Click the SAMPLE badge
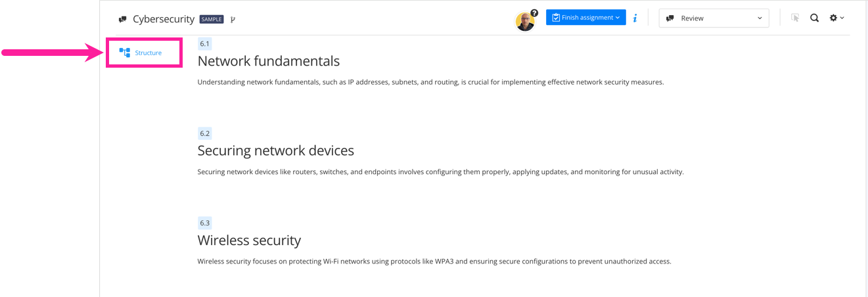Image resolution: width=868 pixels, height=297 pixels. pos(212,20)
